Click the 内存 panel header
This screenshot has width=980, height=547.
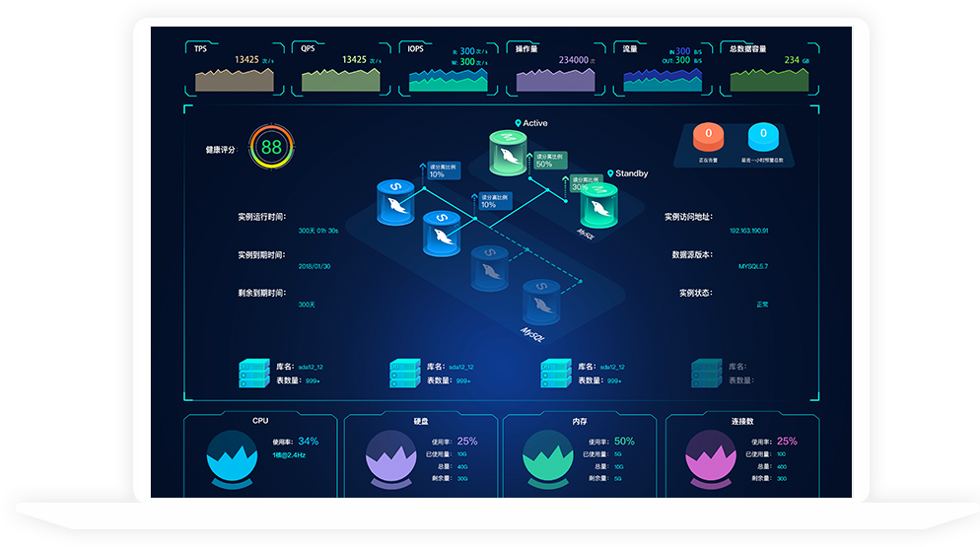(x=580, y=422)
